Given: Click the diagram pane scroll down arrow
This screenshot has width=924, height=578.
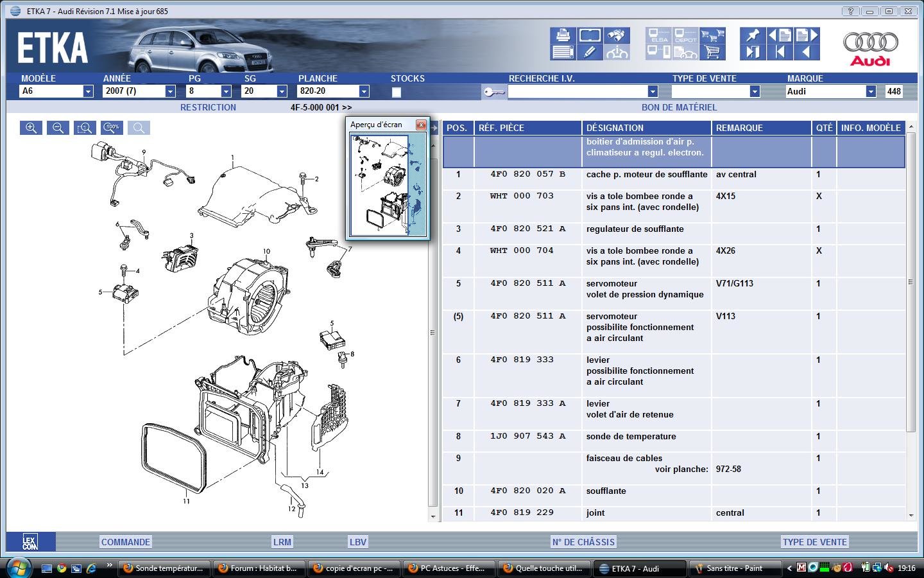Looking at the screenshot, I should click(433, 516).
